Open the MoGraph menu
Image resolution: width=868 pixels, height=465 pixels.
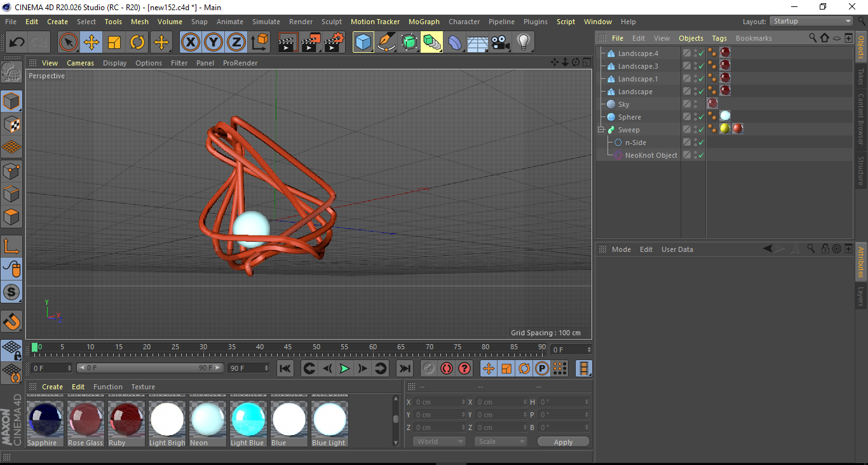point(424,22)
